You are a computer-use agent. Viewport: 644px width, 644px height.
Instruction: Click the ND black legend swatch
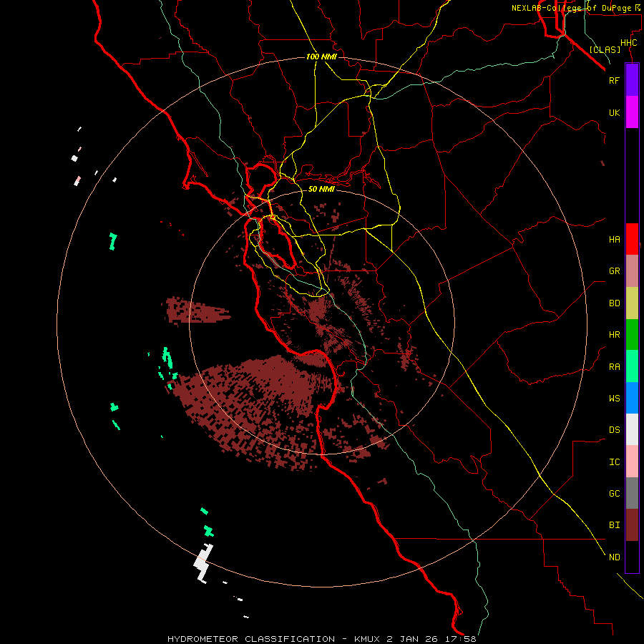click(x=632, y=557)
